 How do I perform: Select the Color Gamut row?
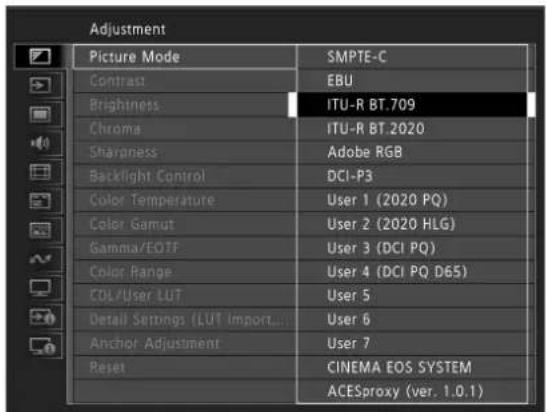tap(185, 224)
